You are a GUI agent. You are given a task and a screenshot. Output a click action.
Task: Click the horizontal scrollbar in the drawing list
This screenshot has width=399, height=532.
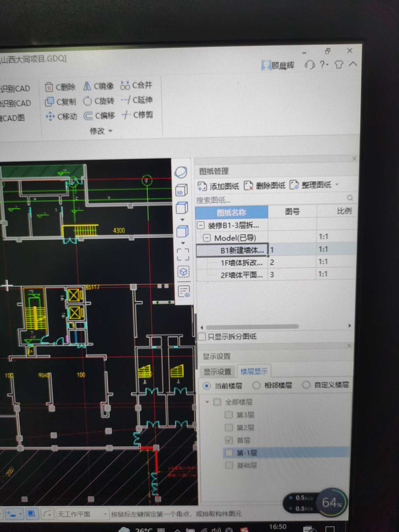(252, 326)
